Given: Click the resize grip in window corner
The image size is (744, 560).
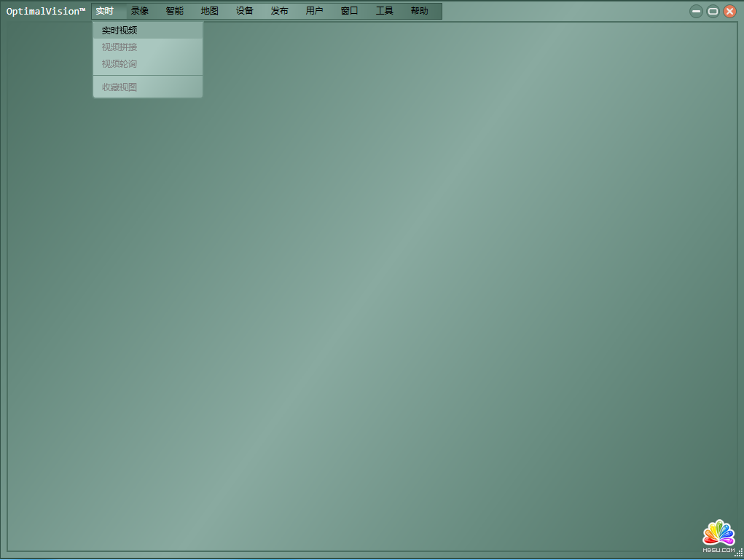Looking at the screenshot, I should [739, 555].
